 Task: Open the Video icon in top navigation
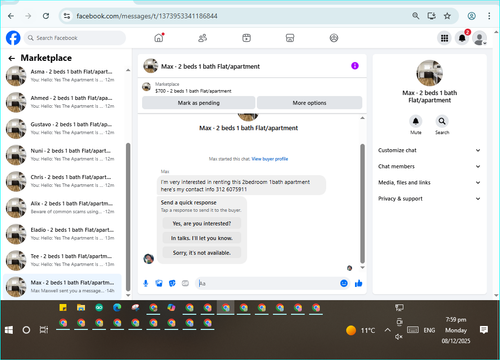point(246,38)
